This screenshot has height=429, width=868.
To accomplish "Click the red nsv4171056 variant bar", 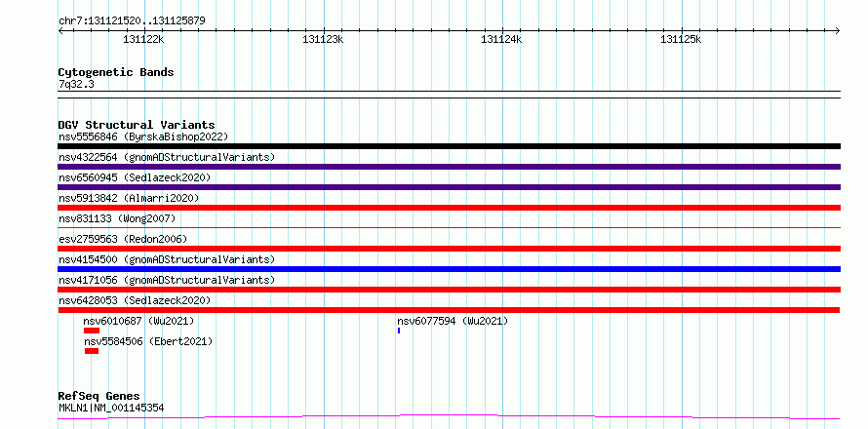I will tap(449, 290).
